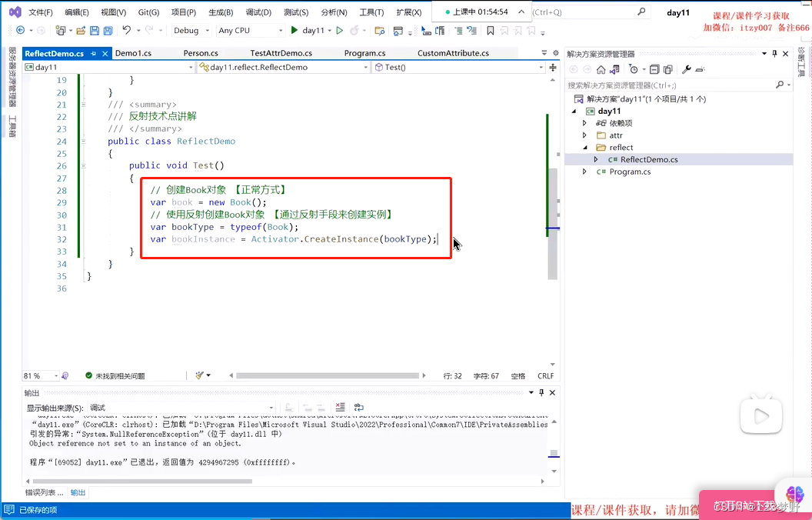Open day11.reflect.ReflectDemo class dropdown
This screenshot has height=520, width=812.
point(284,68)
